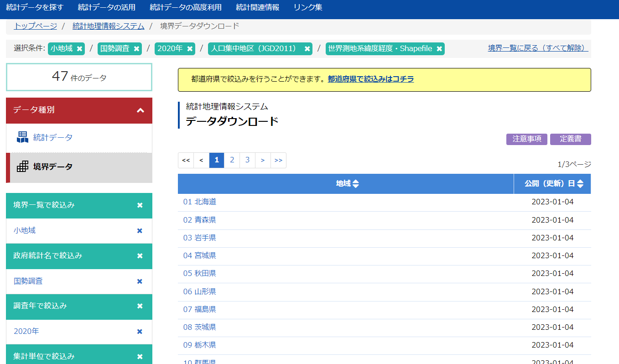This screenshot has height=364, width=619.
Task: Click the 2023-01-04 date for 栃木県
Action: [x=552, y=345]
